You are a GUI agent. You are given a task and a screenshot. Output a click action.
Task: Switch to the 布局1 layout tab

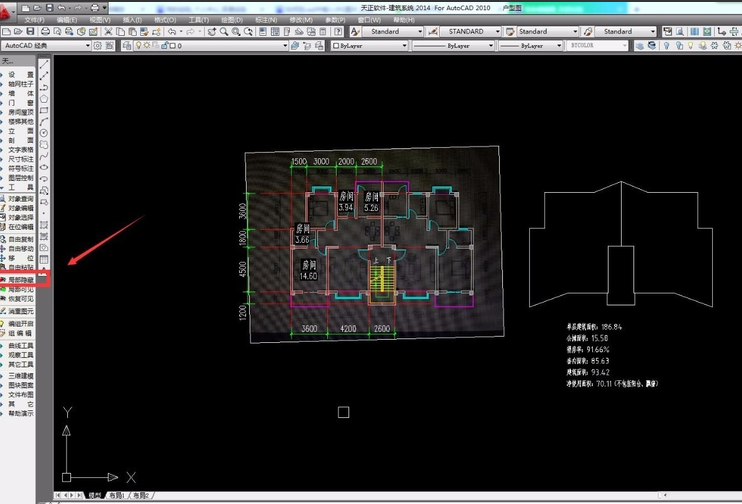(116, 496)
